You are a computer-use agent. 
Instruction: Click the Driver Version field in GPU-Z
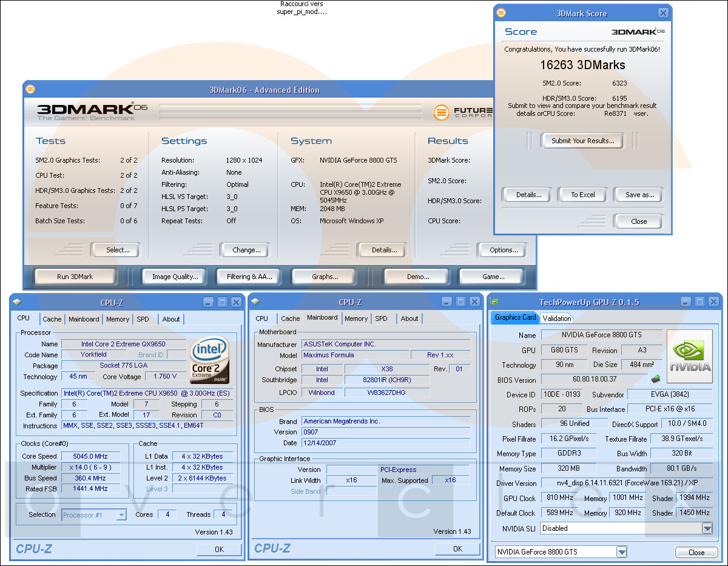click(627, 483)
